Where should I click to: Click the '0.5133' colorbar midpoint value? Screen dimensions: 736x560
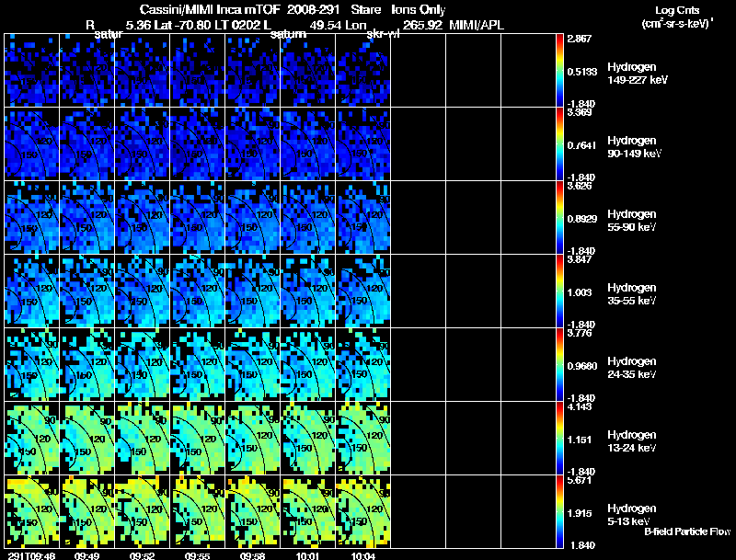click(582, 72)
